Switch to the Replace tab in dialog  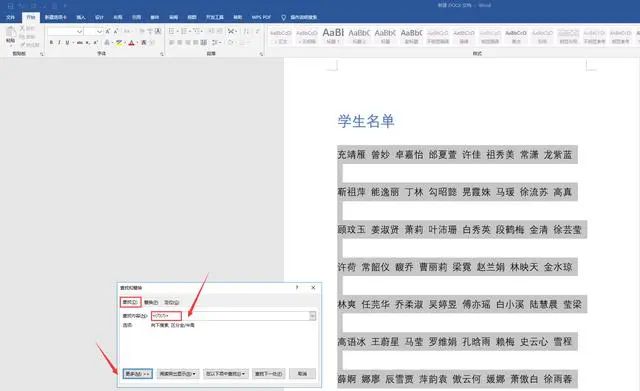151,302
